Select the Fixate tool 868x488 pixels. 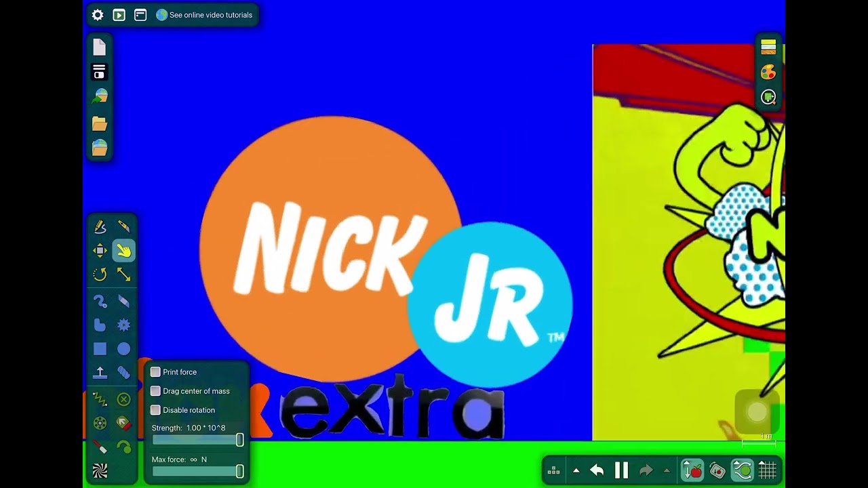pyautogui.click(x=123, y=399)
